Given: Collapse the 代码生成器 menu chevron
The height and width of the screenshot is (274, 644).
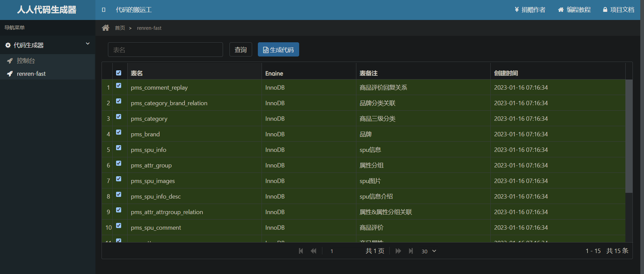Looking at the screenshot, I should click(88, 44).
